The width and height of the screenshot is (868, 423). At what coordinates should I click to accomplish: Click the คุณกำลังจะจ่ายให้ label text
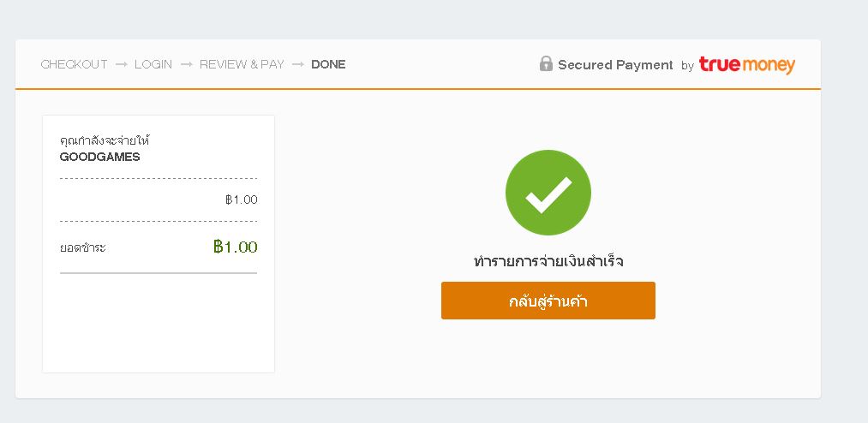pyautogui.click(x=105, y=140)
